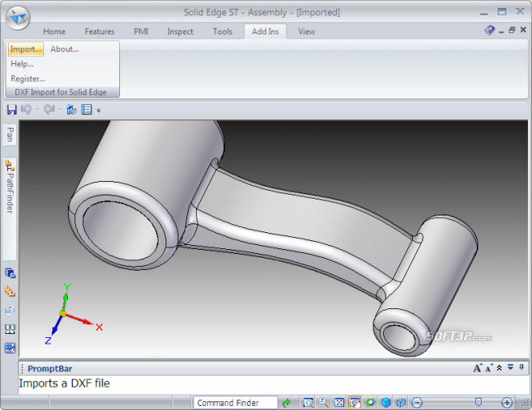Redo the last undone action
The width and height of the screenshot is (532, 410).
(x=49, y=110)
